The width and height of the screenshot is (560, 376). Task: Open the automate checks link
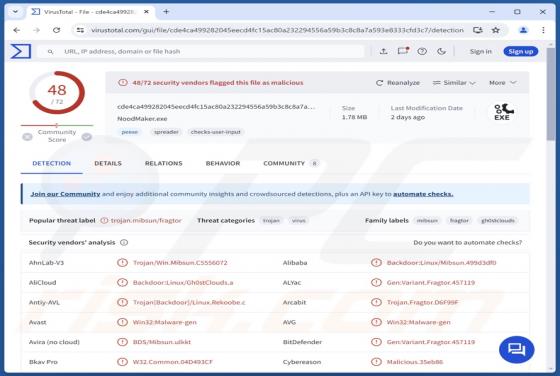[423, 194]
